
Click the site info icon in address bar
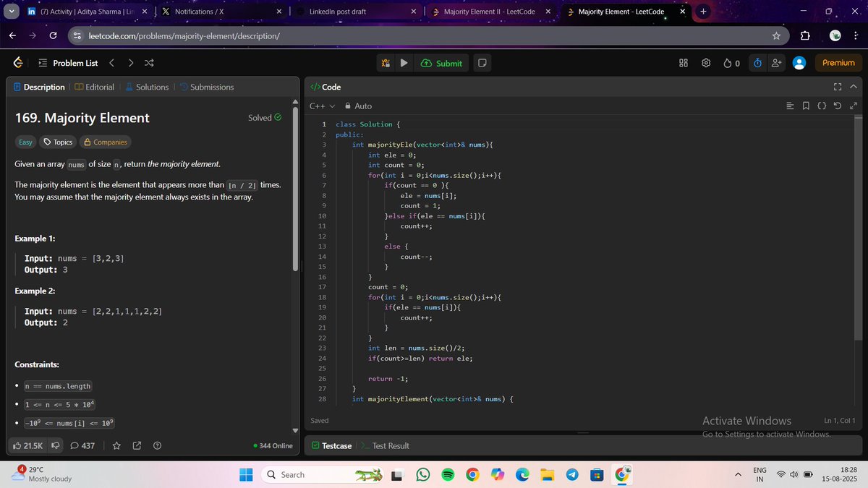tap(77, 35)
